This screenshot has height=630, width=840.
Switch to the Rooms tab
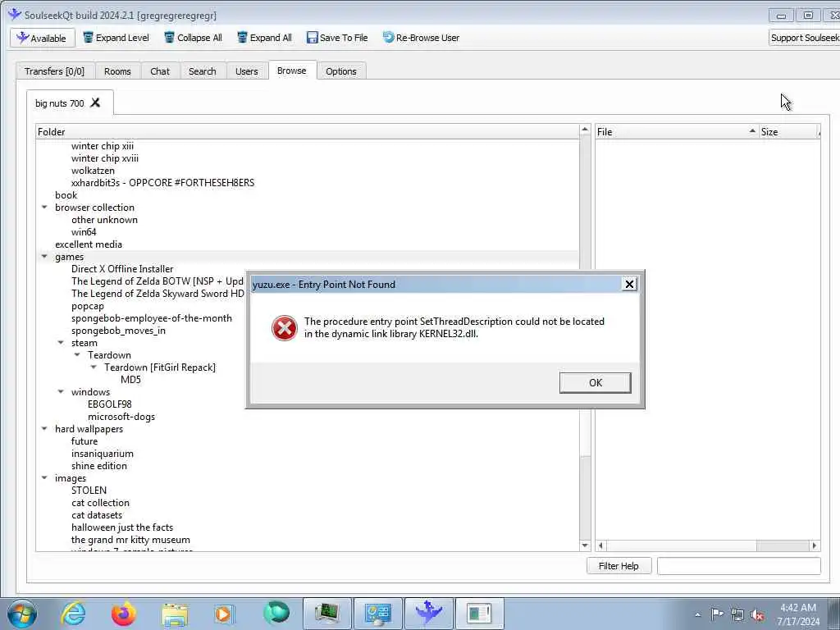[x=117, y=71]
